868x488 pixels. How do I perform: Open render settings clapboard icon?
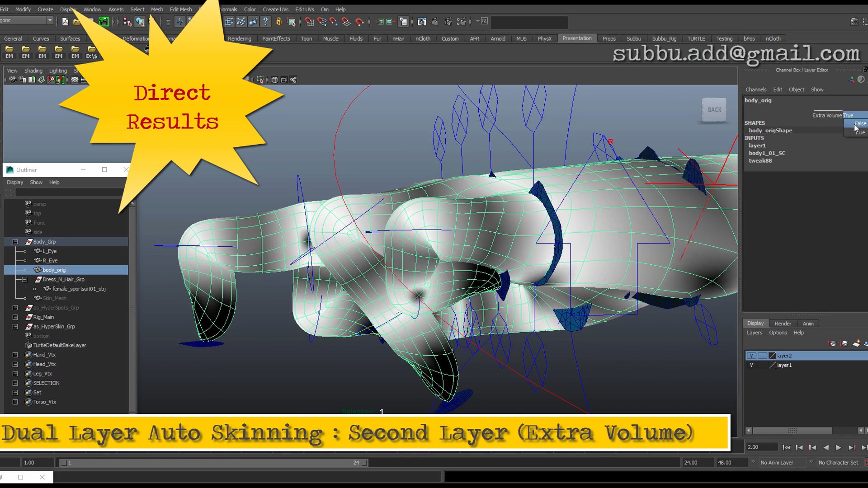tap(461, 22)
